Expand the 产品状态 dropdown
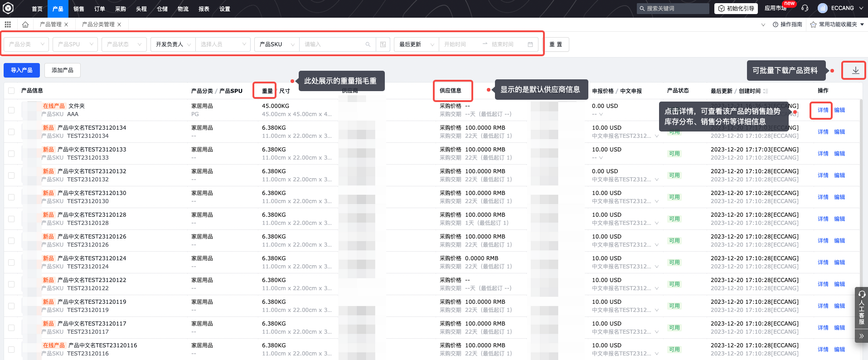This screenshot has height=360, width=868. pos(124,44)
